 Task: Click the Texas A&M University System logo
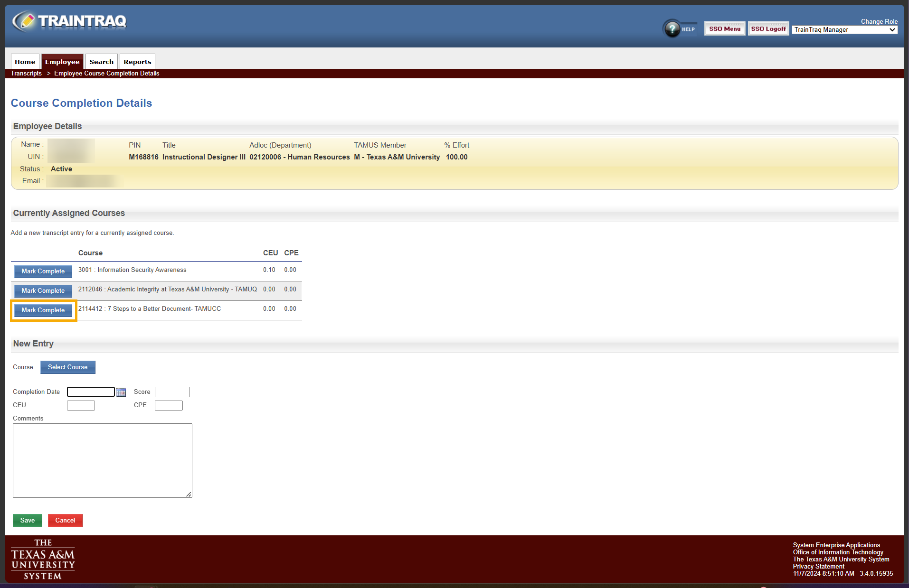[43, 560]
